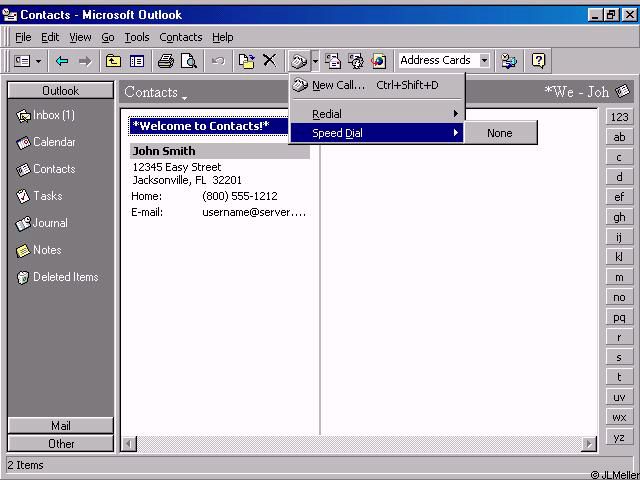This screenshot has height=480, width=640.
Task: Open Print Preview icon
Action: (x=189, y=61)
